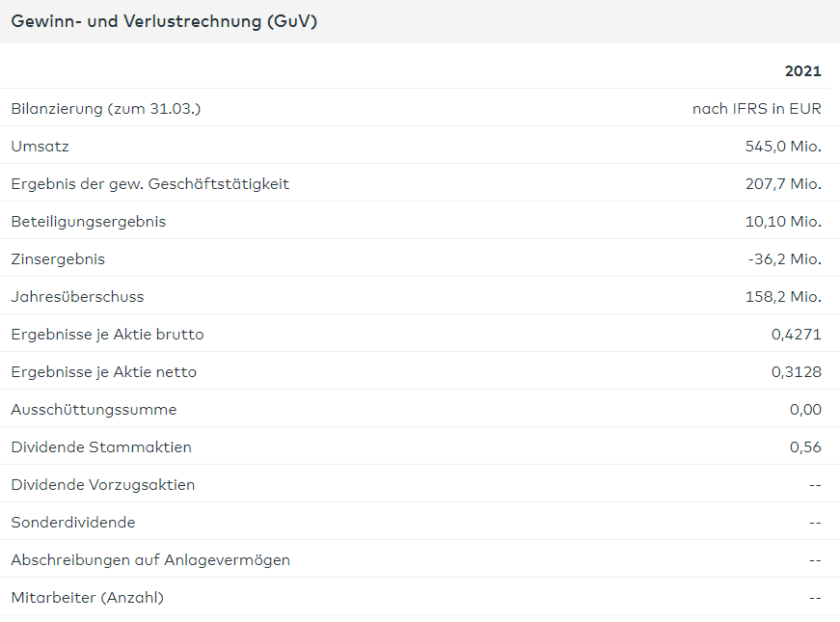This screenshot has height=622, width=840.
Task: Click 'Ergebnisse je Aktie brutto' label
Action: 107,335
